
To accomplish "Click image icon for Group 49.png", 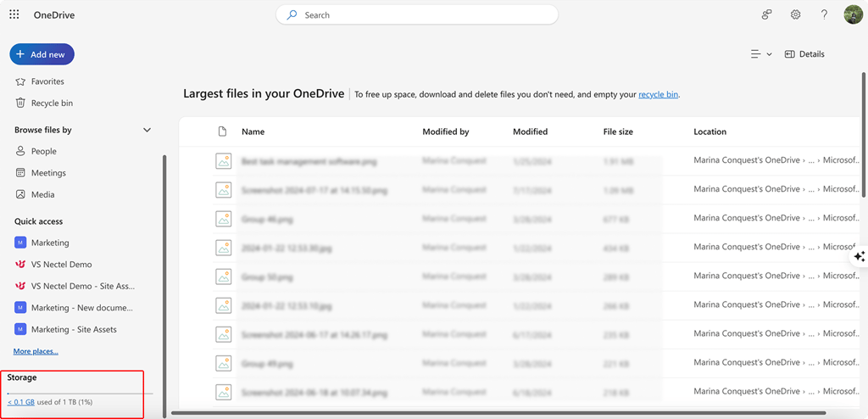I will point(224,364).
